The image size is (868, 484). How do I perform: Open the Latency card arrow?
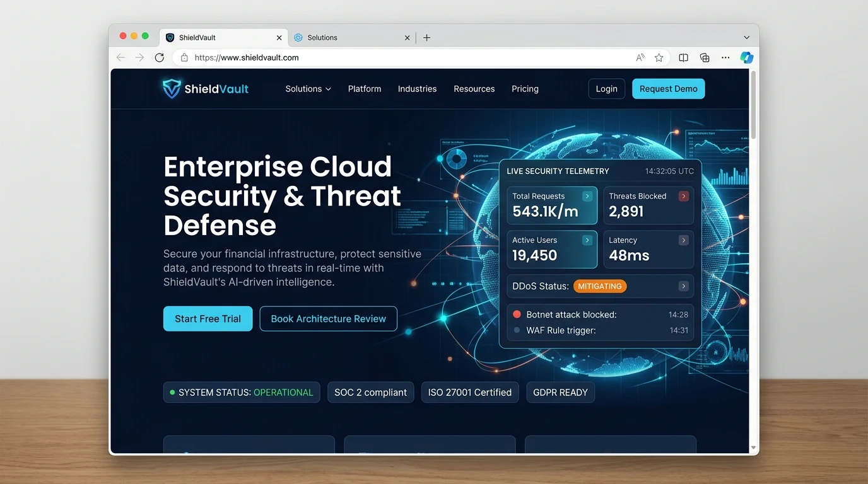coord(683,240)
